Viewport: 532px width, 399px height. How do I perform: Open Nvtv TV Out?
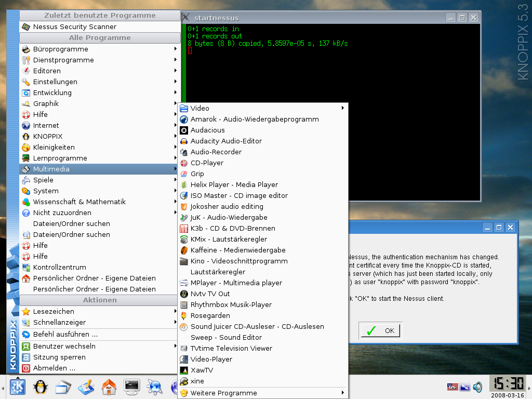pyautogui.click(x=263, y=294)
